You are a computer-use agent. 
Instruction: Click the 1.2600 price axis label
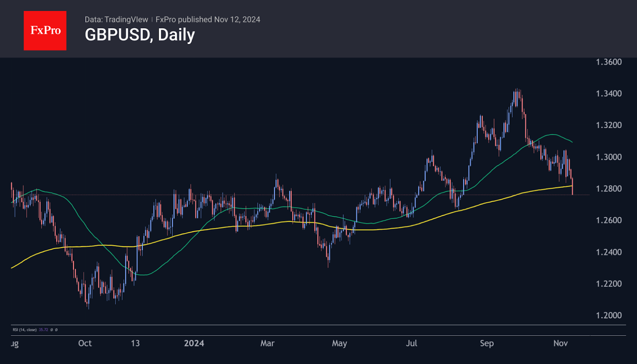pos(609,220)
